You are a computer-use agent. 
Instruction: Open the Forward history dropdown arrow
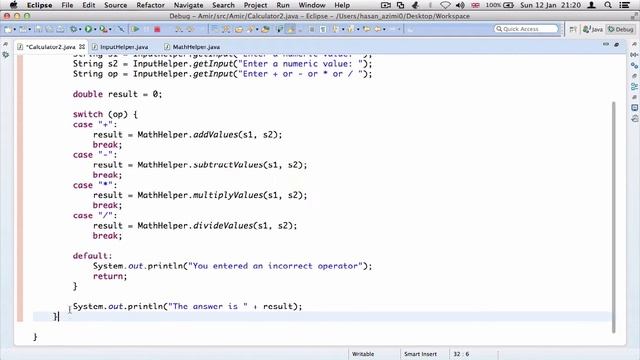point(399,29)
